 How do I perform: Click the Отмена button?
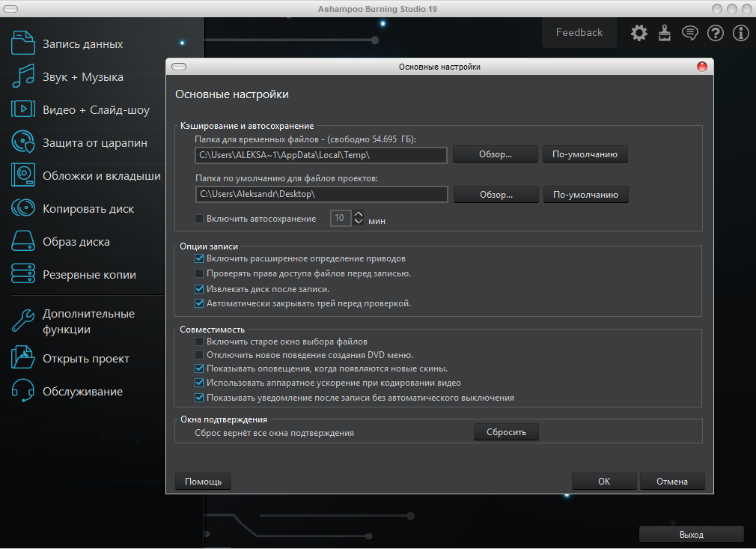tap(672, 482)
